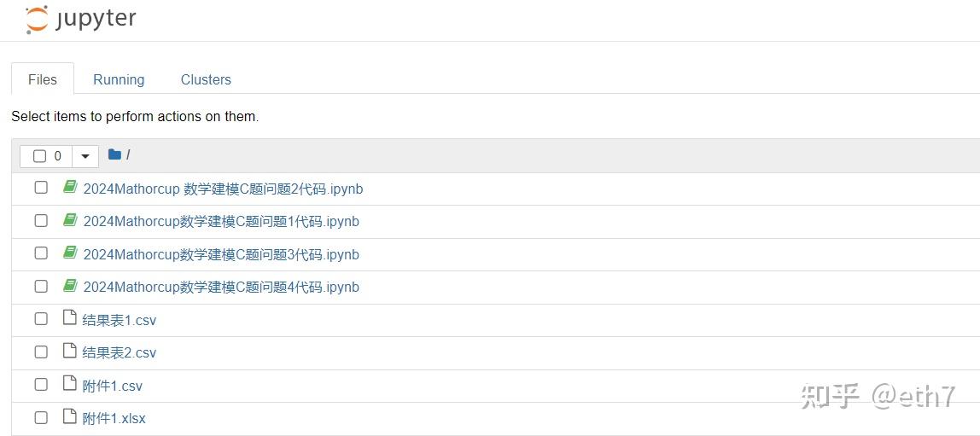Image resolution: width=980 pixels, height=436 pixels.
Task: Toggle the select-all checkbox in header
Action: [x=39, y=156]
